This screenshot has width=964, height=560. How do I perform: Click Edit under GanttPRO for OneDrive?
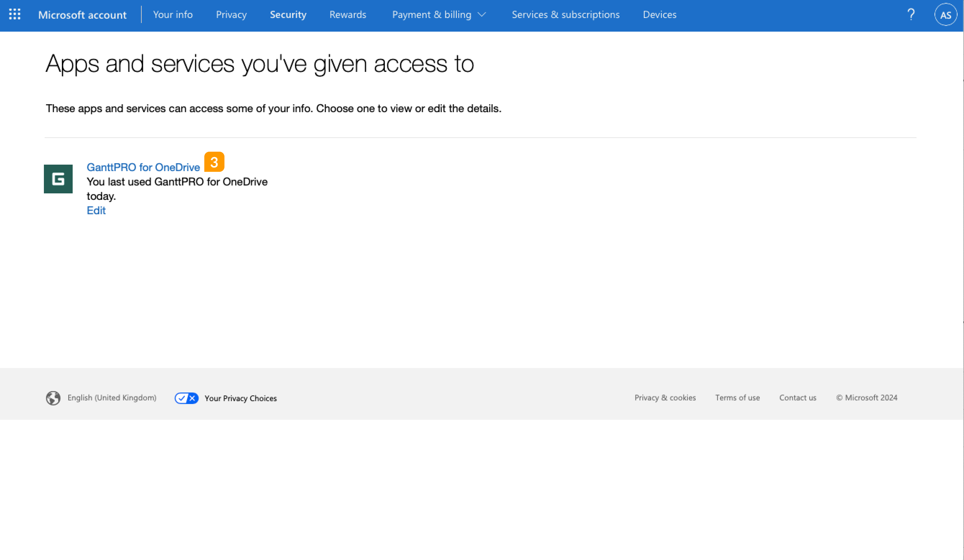pos(96,210)
